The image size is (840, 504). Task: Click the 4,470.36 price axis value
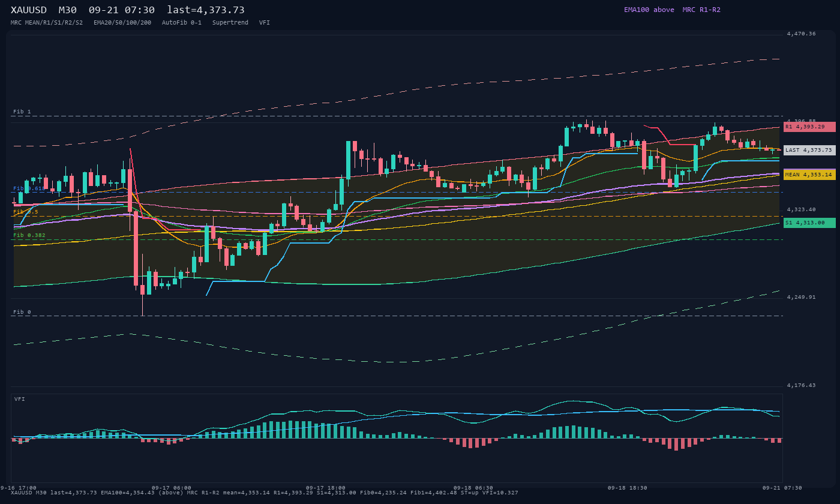click(x=802, y=34)
